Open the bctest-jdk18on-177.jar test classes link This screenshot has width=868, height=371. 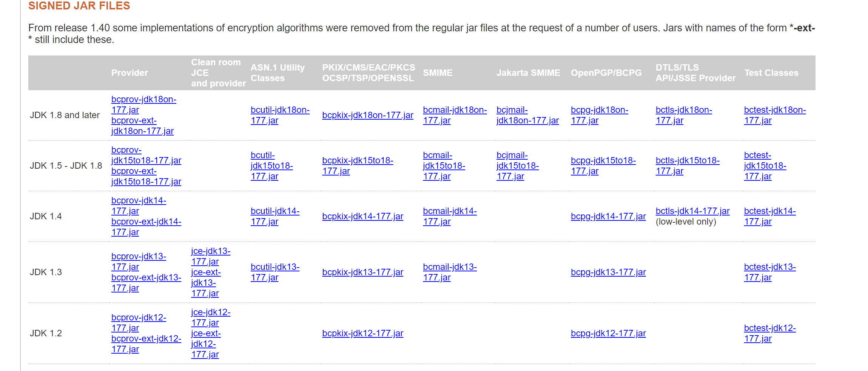775,115
